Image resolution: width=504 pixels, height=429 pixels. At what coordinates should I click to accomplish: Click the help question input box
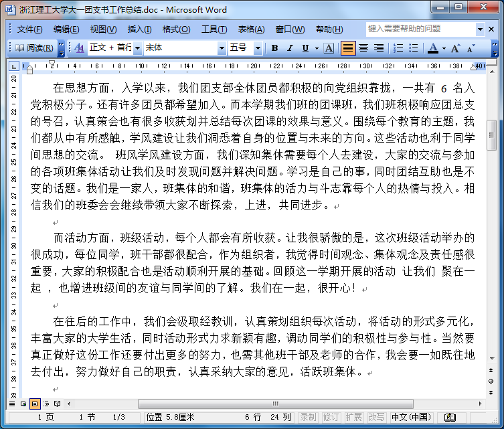tap(420, 29)
